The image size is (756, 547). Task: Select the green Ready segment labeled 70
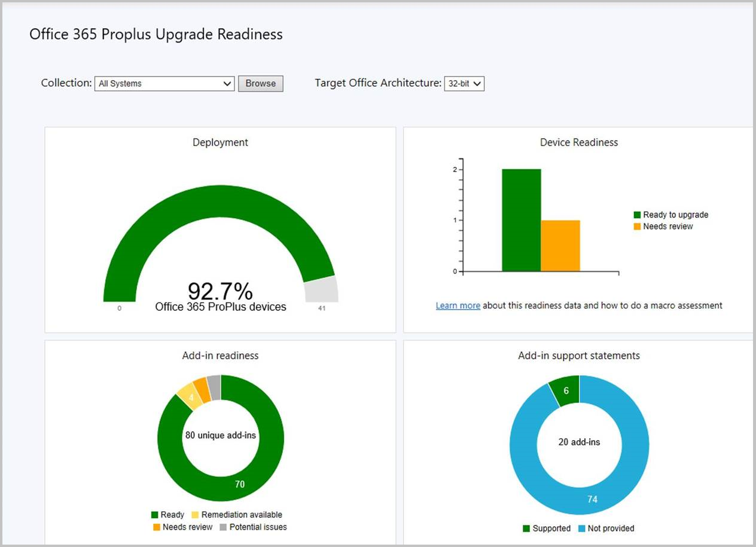tap(239, 485)
